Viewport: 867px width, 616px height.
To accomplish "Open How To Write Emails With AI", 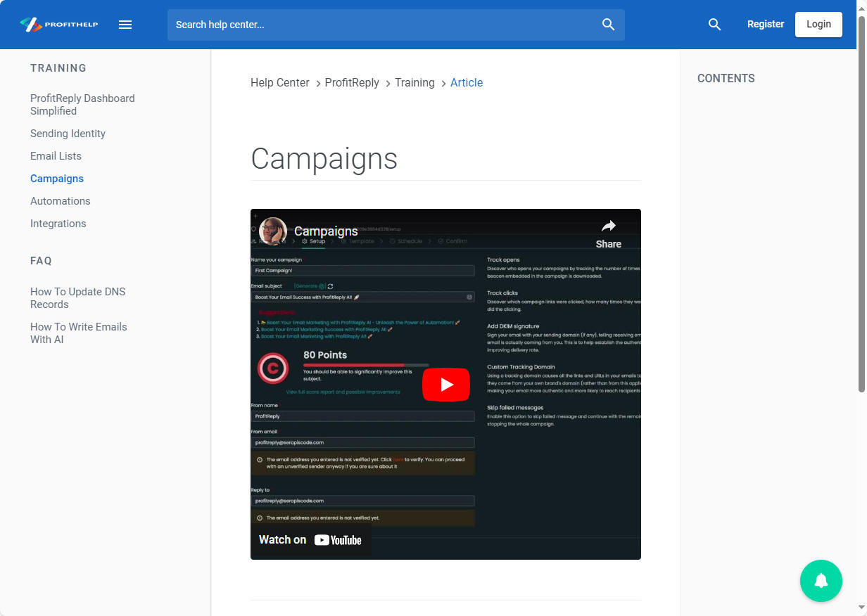I will 78,333.
